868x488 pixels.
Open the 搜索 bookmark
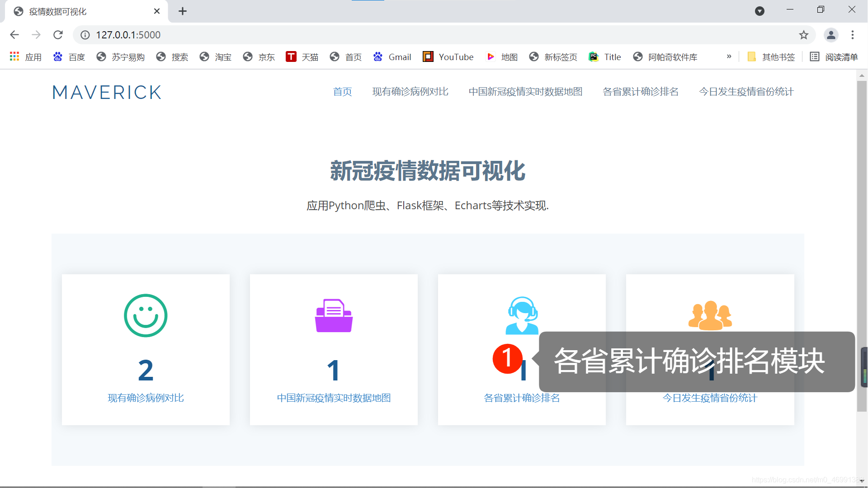[172, 57]
